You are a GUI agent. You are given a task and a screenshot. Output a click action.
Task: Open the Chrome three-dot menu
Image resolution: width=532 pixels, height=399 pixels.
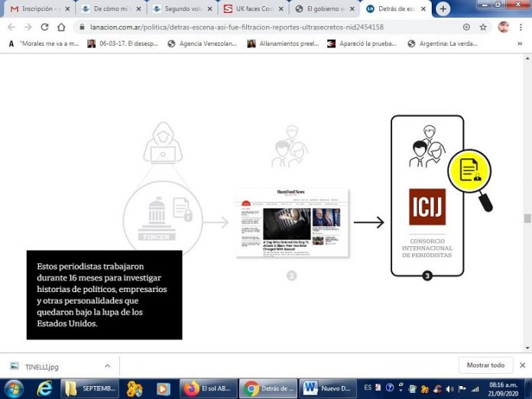pyautogui.click(x=521, y=28)
